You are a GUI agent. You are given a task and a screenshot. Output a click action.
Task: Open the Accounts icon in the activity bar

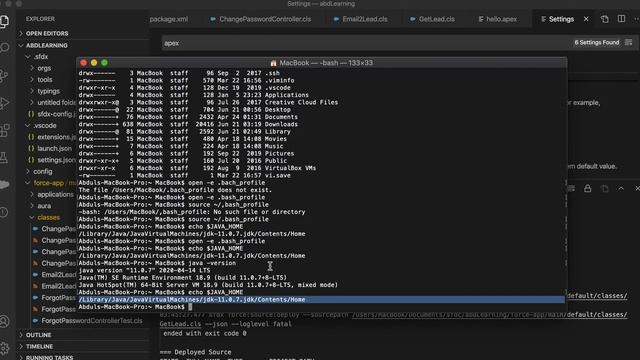click(4, 321)
